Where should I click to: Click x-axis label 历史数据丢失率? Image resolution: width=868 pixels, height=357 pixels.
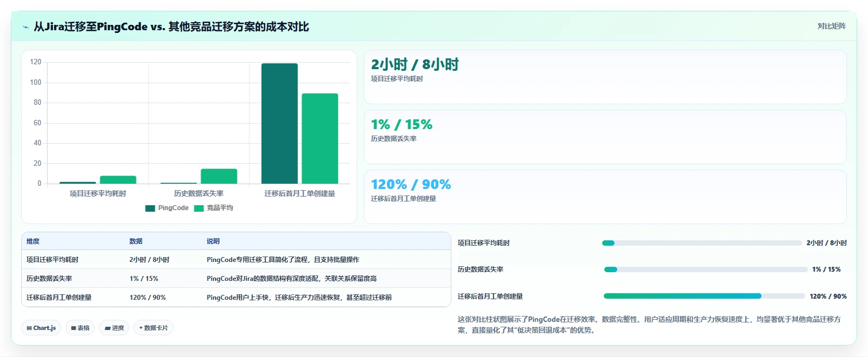199,193
